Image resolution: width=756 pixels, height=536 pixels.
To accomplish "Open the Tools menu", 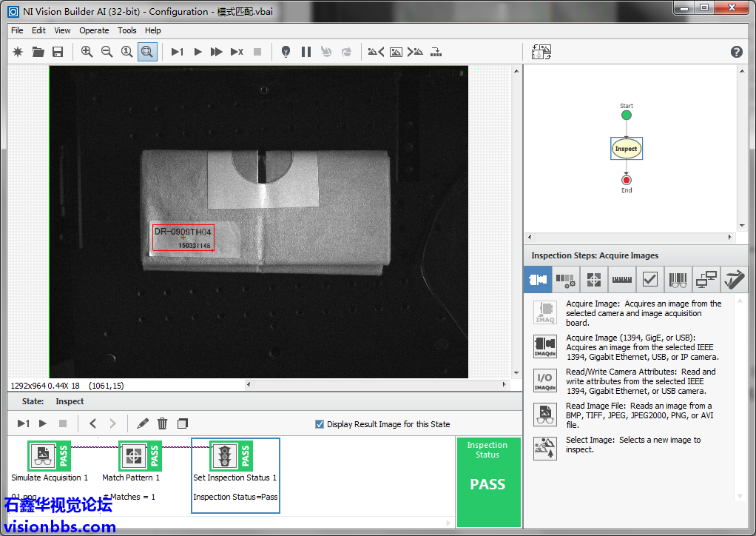I will (x=127, y=30).
